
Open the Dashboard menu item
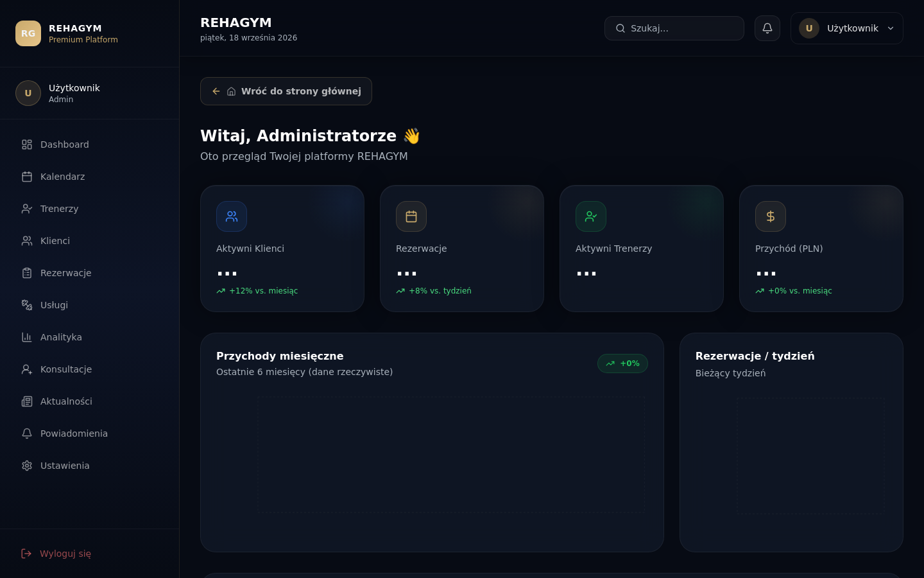90,144
